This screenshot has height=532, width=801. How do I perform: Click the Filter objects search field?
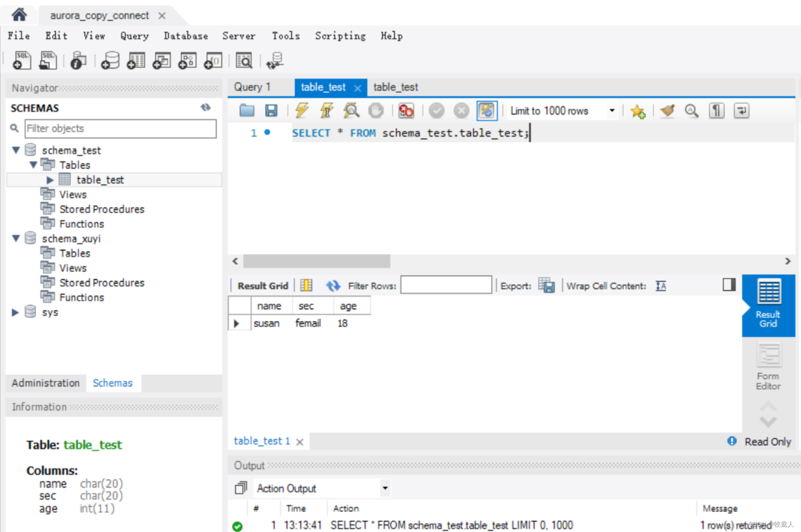tap(120, 129)
